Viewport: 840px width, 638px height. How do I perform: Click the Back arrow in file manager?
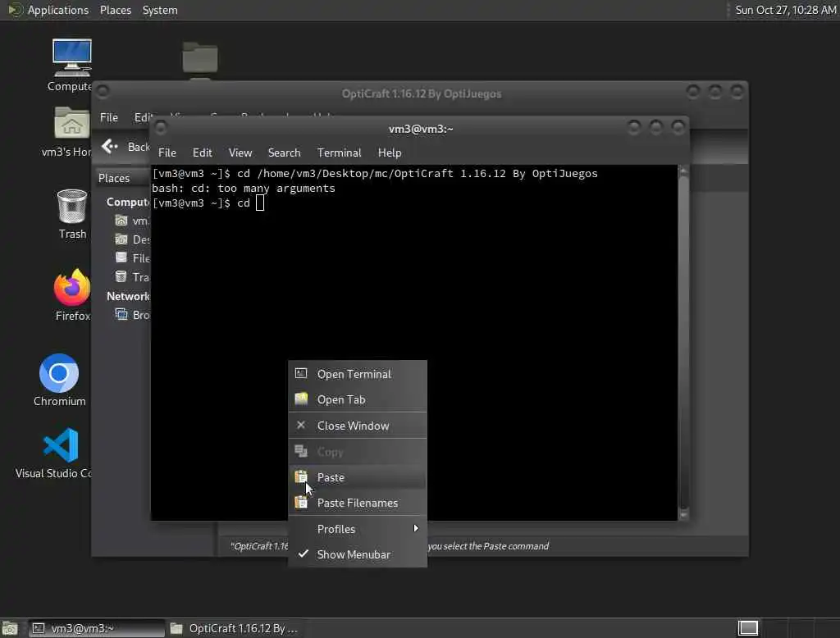109,146
